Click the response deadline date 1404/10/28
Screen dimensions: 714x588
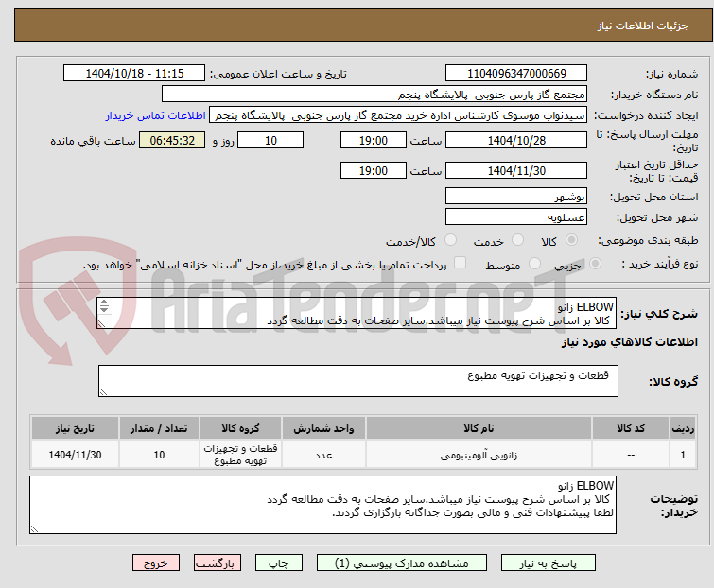[516, 140]
